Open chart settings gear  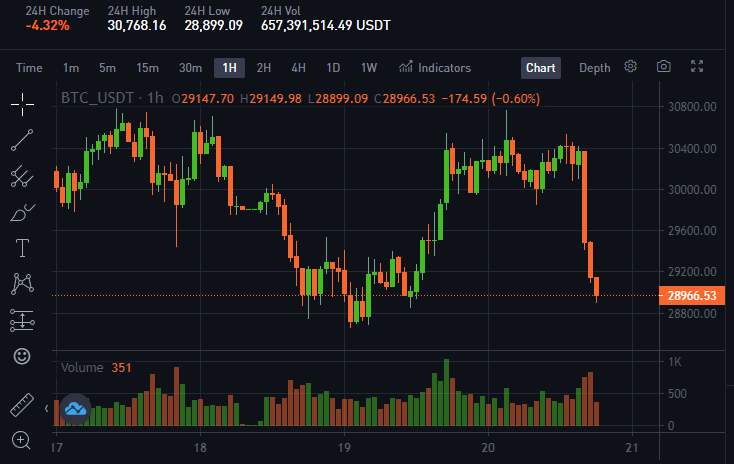[x=630, y=66]
